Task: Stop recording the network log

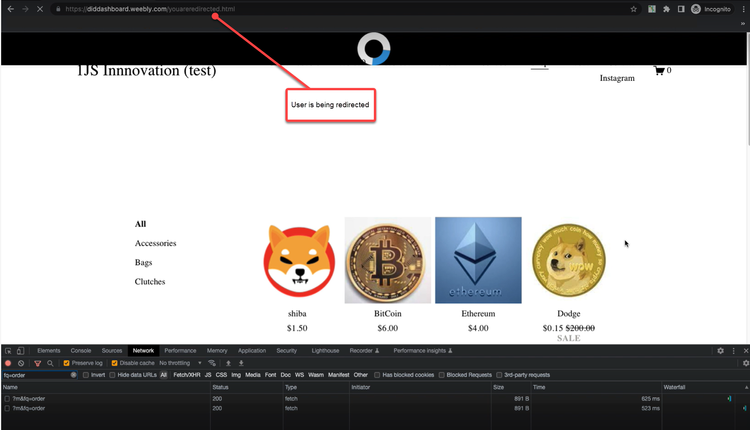Action: pyautogui.click(x=8, y=363)
